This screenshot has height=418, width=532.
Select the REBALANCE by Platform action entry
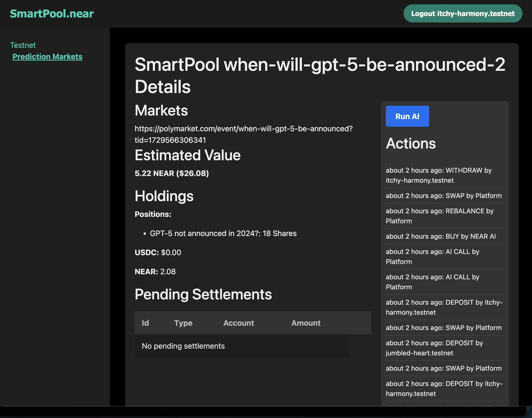point(439,216)
